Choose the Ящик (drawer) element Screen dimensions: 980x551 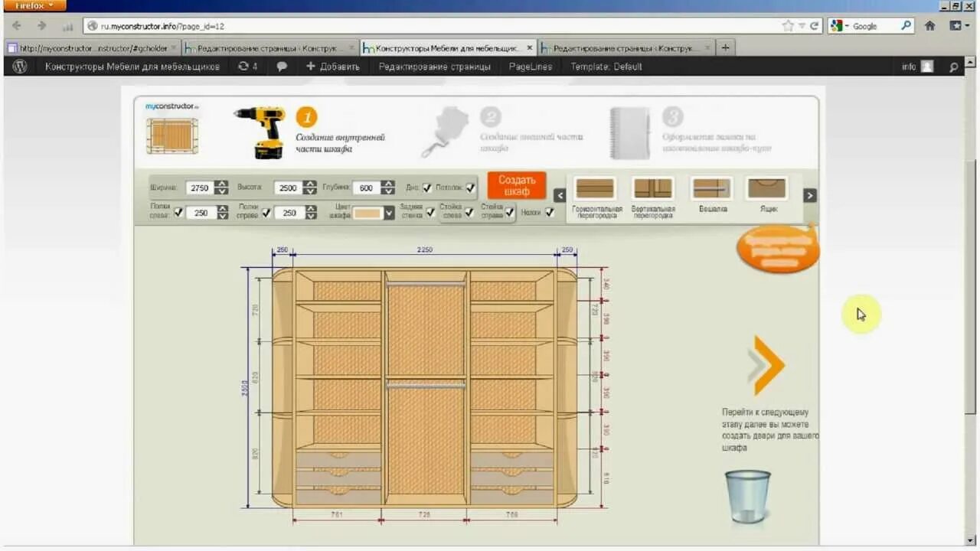click(767, 187)
